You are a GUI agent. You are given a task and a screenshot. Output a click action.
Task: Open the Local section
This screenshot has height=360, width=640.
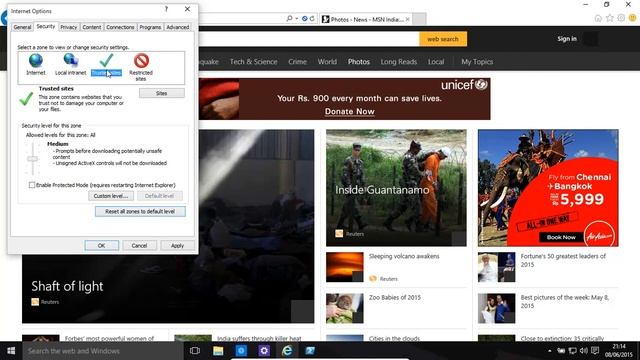436,62
